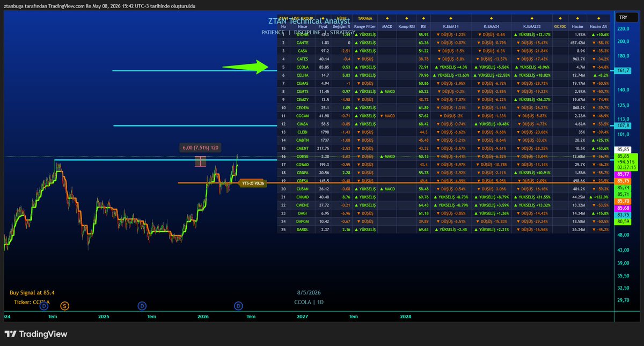Select the magenta 85,77 price tag
The width and height of the screenshot is (644, 346).
pyautogui.click(x=624, y=174)
